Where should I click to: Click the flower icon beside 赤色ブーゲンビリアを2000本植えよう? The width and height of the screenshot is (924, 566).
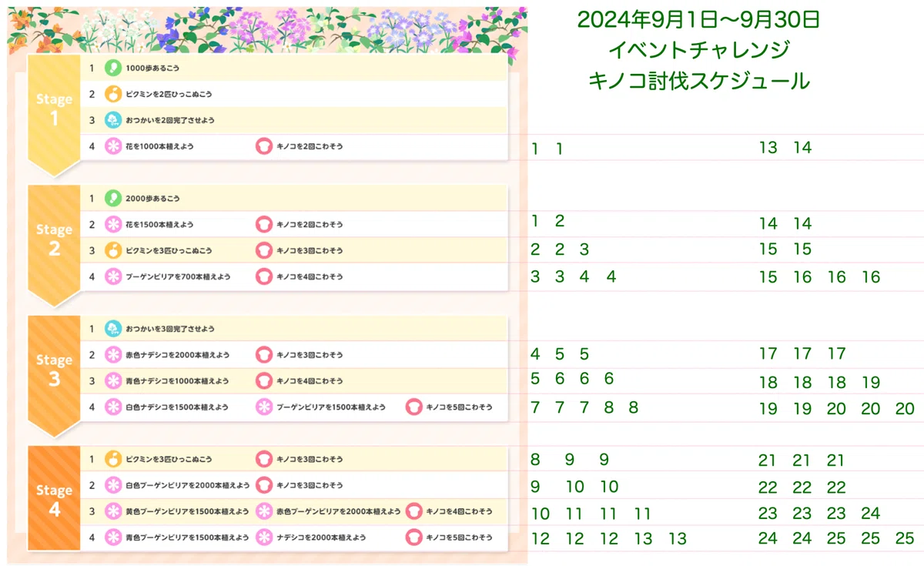[264, 511]
